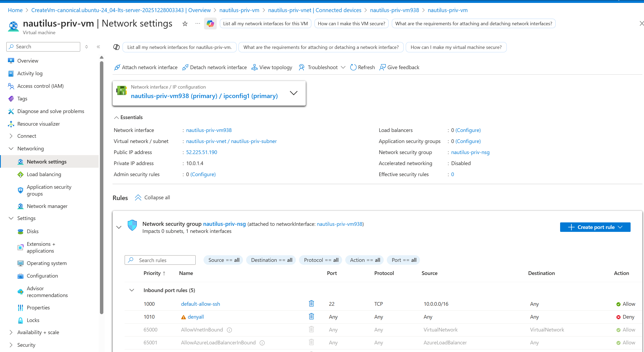Collapse the left menu with double chevron
This screenshot has width=644, height=352.
[98, 47]
